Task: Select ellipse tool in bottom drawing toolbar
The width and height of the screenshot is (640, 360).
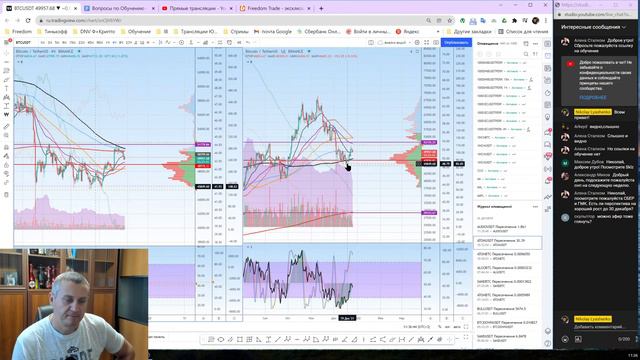Action: (221, 339)
